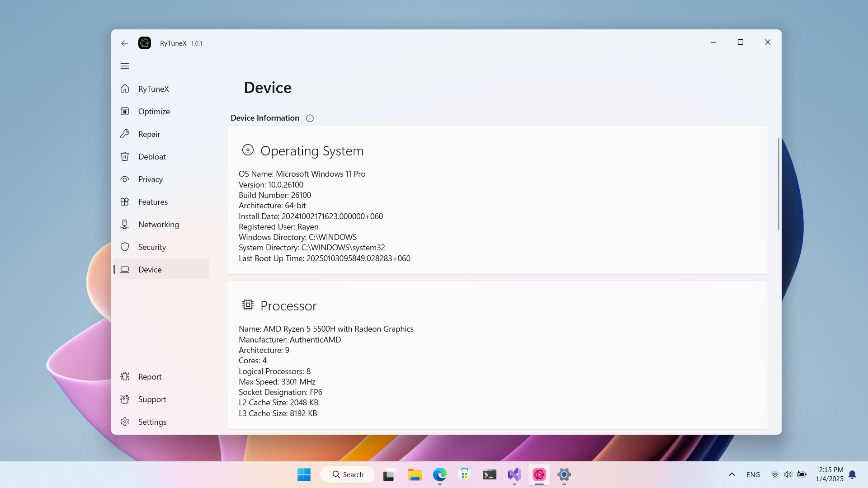
Task: Click the Install Date line
Action: (311, 216)
